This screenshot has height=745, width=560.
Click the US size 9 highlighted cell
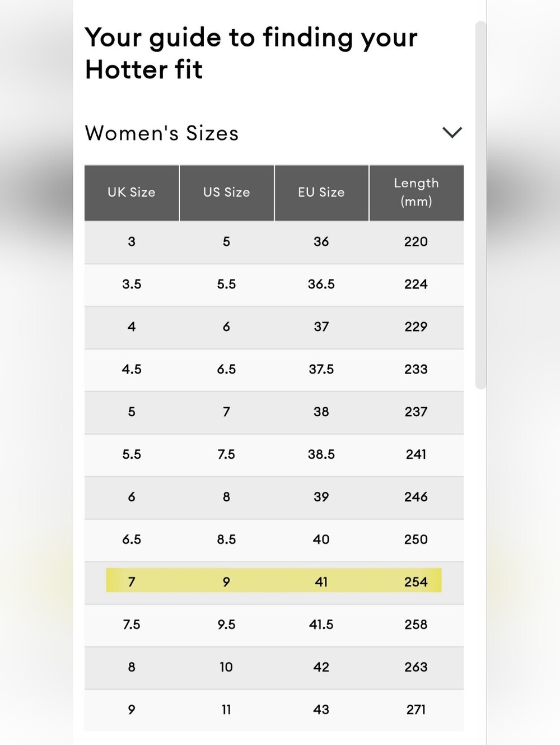point(226,582)
